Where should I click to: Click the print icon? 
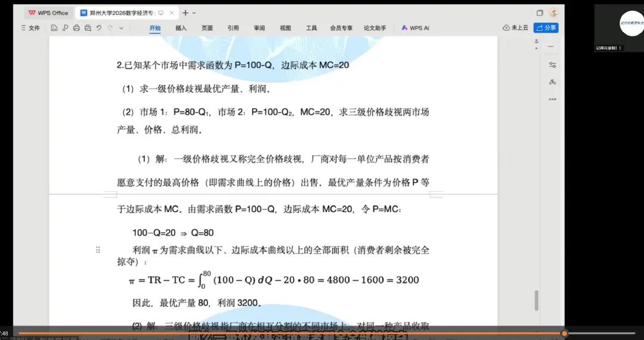(76, 28)
